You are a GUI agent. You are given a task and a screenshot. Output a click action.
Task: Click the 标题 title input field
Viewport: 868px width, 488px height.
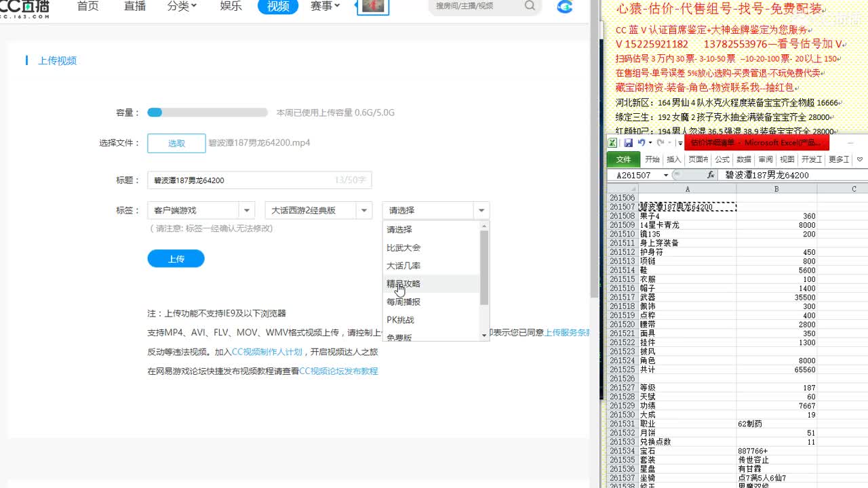(x=259, y=180)
